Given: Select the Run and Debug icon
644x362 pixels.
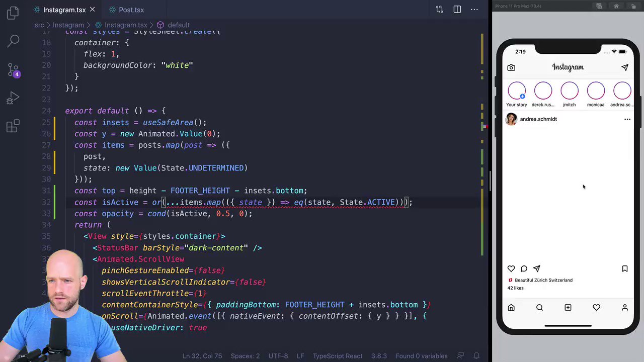Looking at the screenshot, I should [x=13, y=98].
